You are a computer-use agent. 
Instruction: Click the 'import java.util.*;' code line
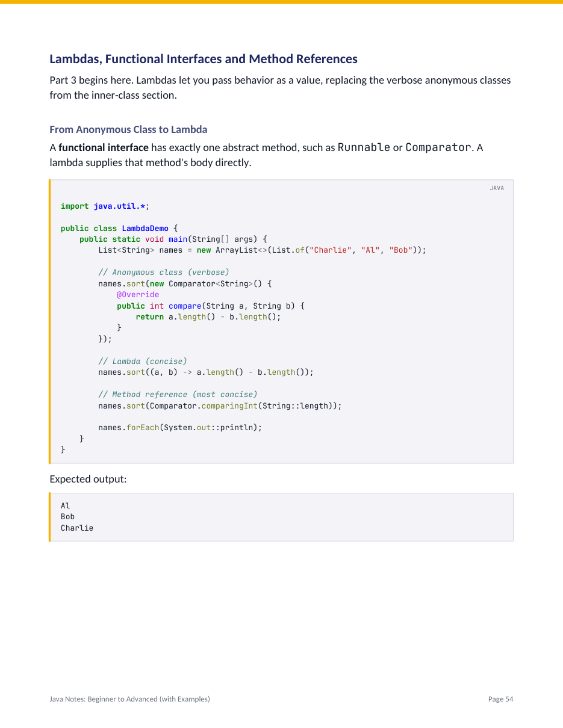(105, 206)
